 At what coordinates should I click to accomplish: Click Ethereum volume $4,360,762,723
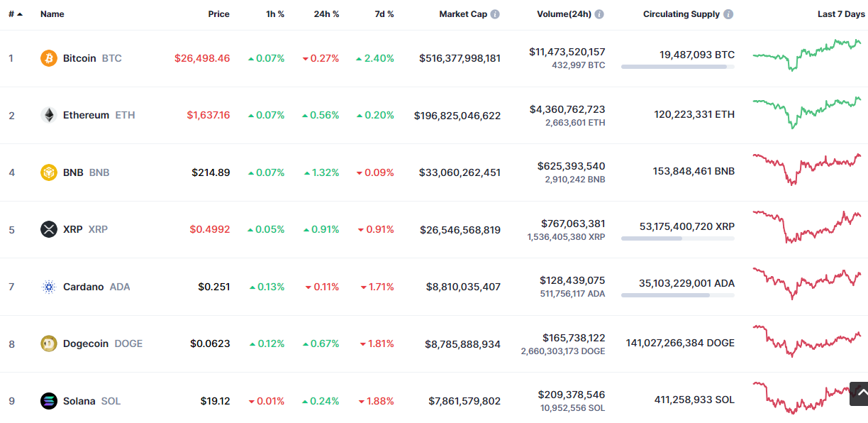tap(567, 109)
